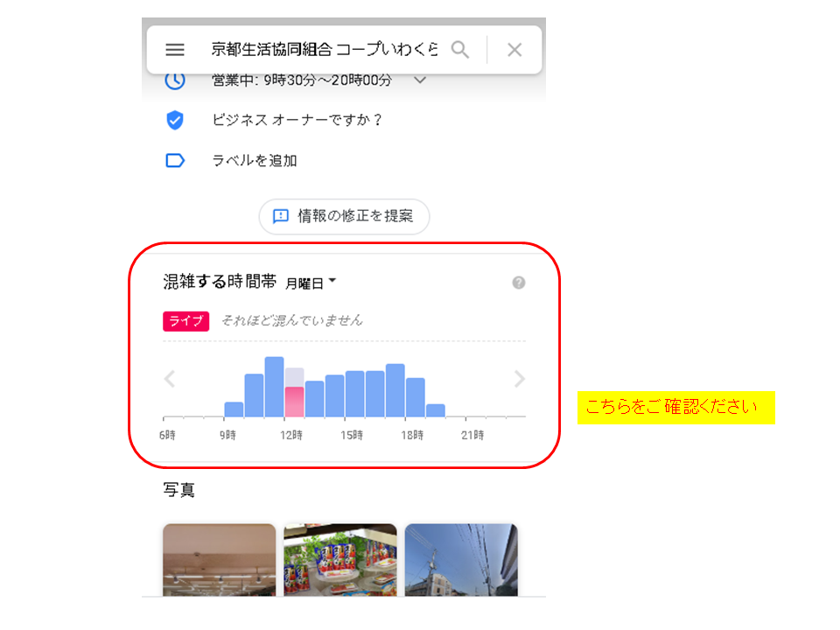Click the pink live bar at 12時
This screenshot has height=630, width=840.
click(x=294, y=402)
